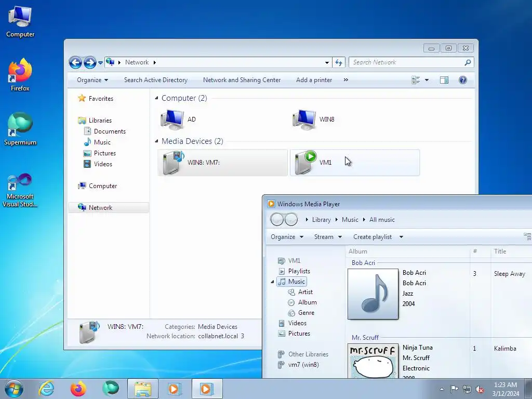Viewport: 532px width, 399px height.
Task: Select Libraries in the navigation pane
Action: tap(100, 121)
